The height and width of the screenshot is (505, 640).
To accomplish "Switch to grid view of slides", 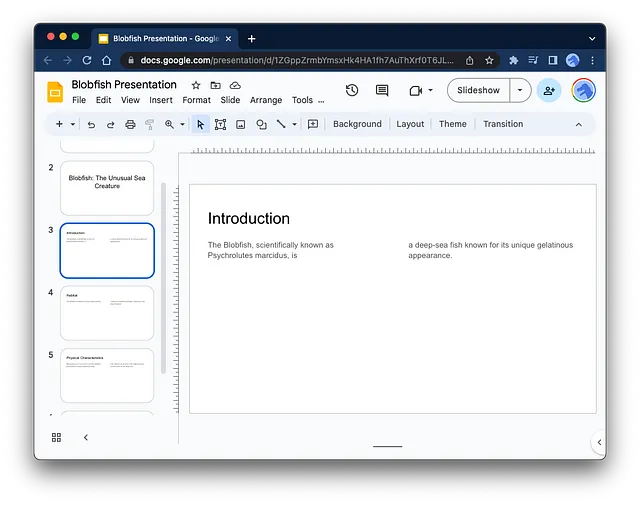I will [x=56, y=438].
